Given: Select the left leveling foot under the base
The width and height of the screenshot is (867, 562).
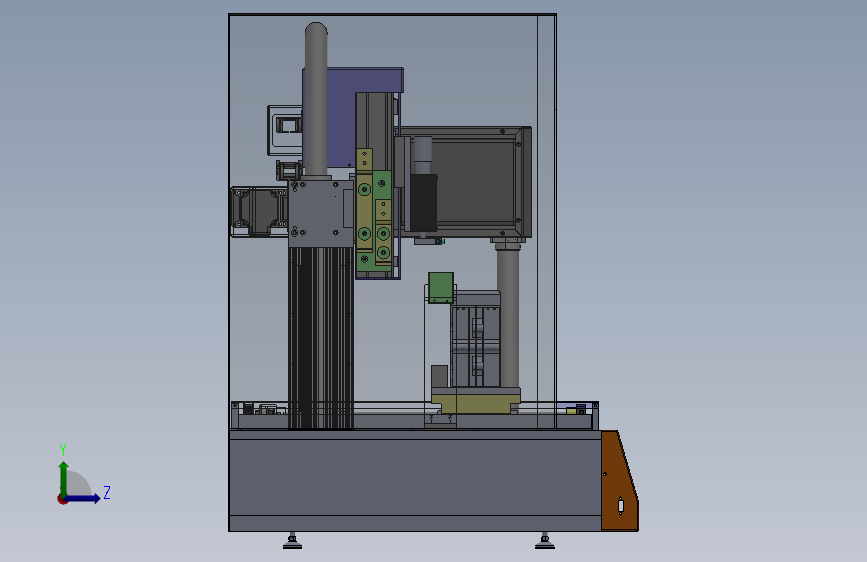Looking at the screenshot, I should 293,541.
